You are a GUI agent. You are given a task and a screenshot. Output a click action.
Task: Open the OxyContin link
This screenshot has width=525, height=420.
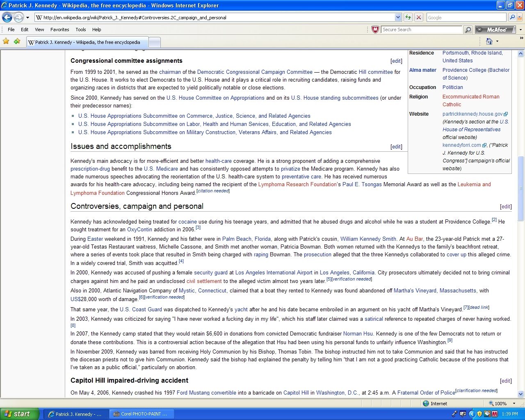139,230
